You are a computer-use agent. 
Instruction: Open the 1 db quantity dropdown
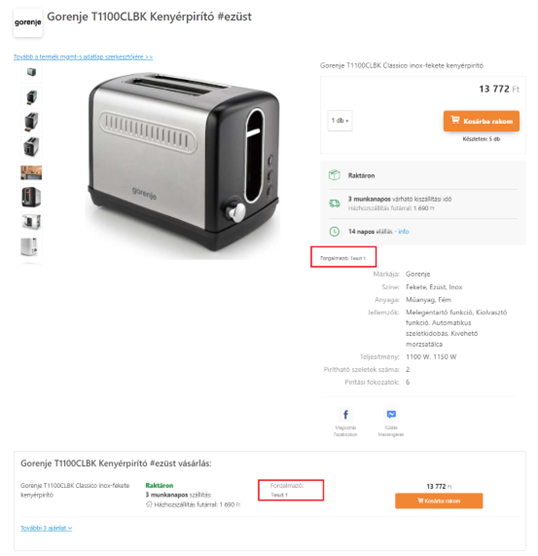(340, 121)
